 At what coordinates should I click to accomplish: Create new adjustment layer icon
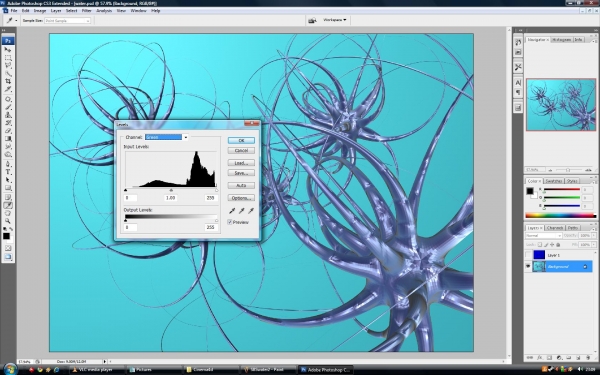[559, 358]
